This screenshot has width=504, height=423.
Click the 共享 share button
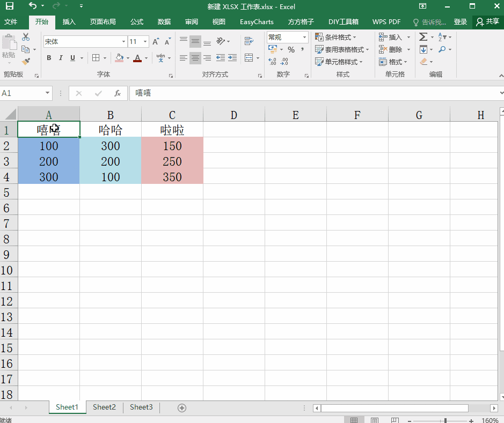click(488, 21)
